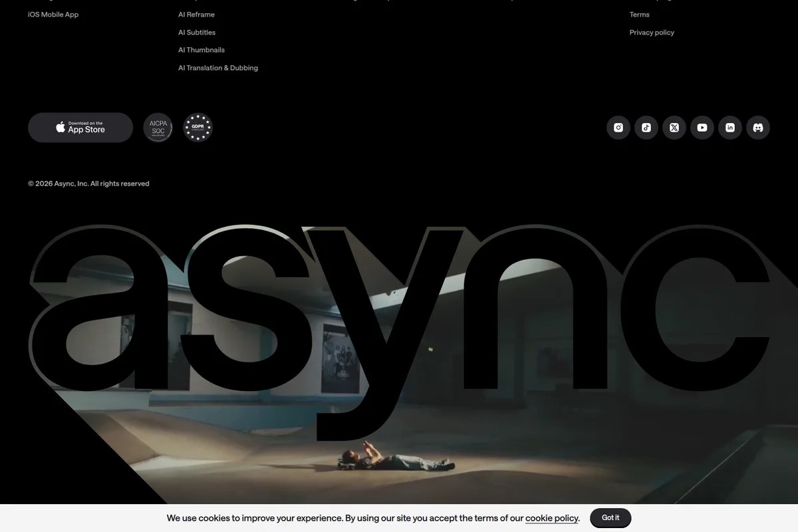
Task: Join Async via the Discord icon
Action: pos(758,128)
